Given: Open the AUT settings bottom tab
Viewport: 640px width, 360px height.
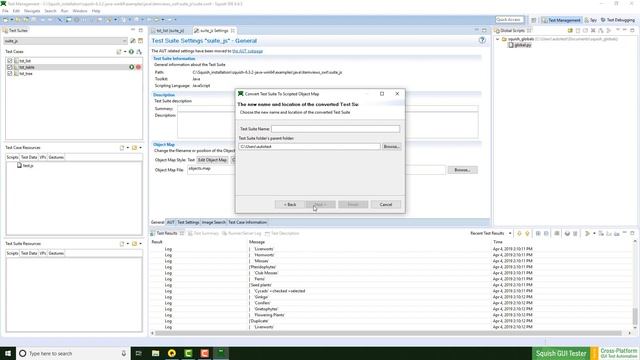Looking at the screenshot, I should coord(171,222).
